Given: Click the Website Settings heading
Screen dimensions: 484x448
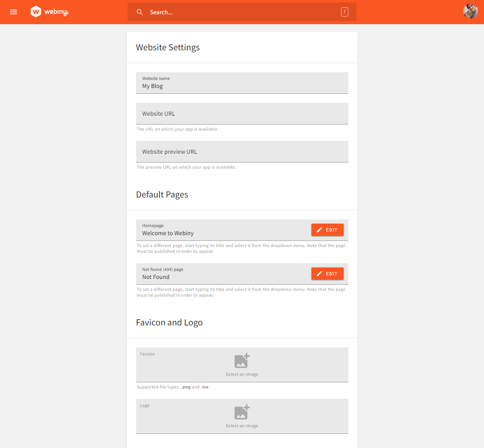Looking at the screenshot, I should coord(168,47).
